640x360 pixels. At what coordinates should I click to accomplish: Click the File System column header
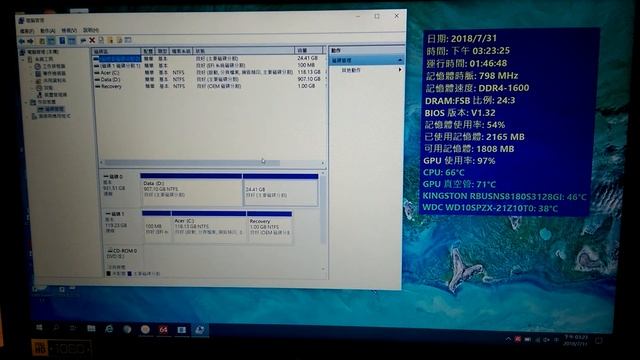[181, 51]
